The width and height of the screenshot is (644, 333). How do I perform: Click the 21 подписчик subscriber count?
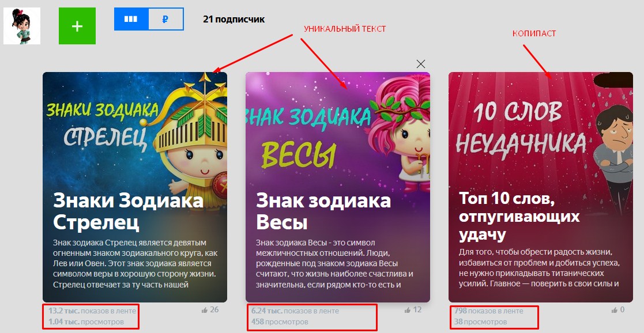(x=234, y=19)
